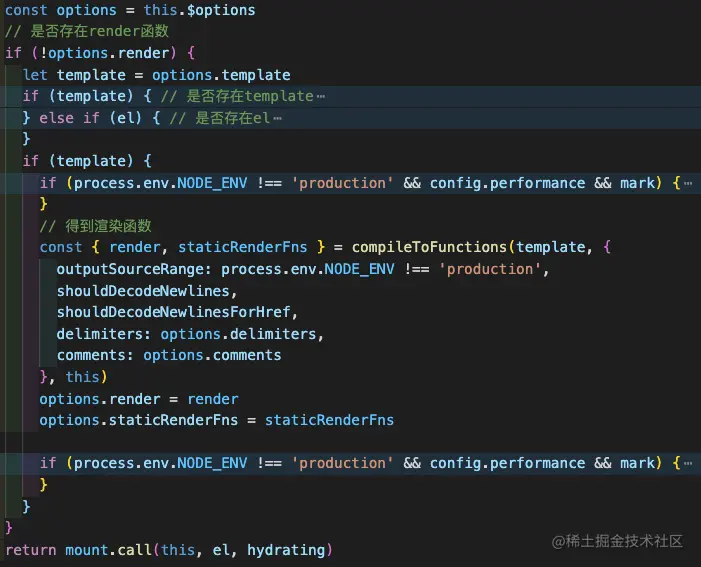Click the this.$options expression
Image resolution: width=701 pixels, height=567 pixels.
pyautogui.click(x=199, y=10)
